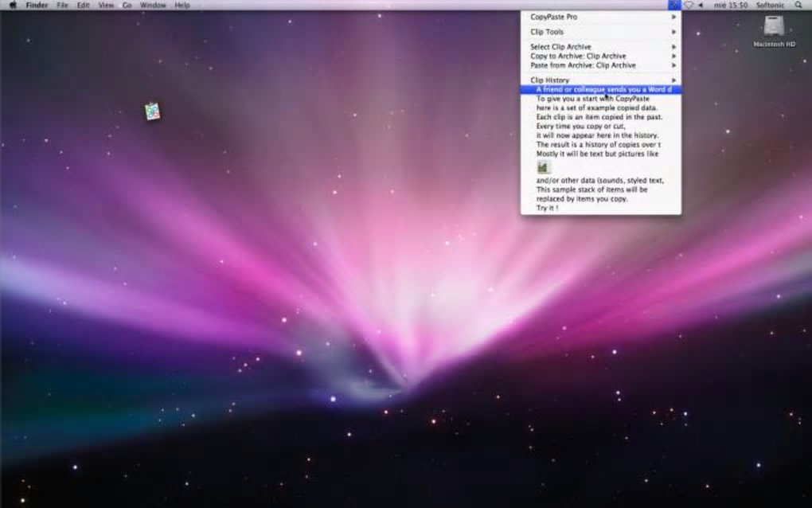This screenshot has height=508, width=812.
Task: Expand Select Clip Archive submenu arrow
Action: coord(673,47)
